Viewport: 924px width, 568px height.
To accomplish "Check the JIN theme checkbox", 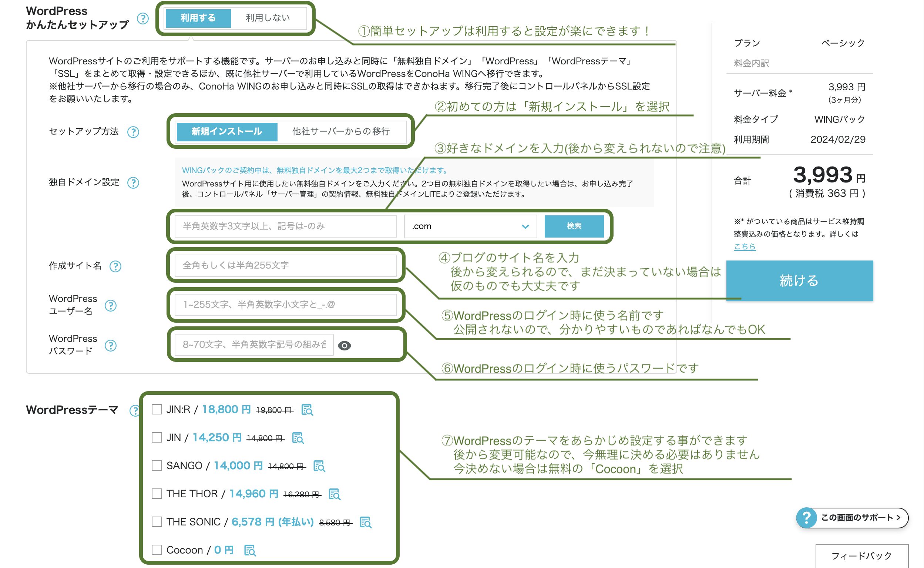I will [157, 437].
